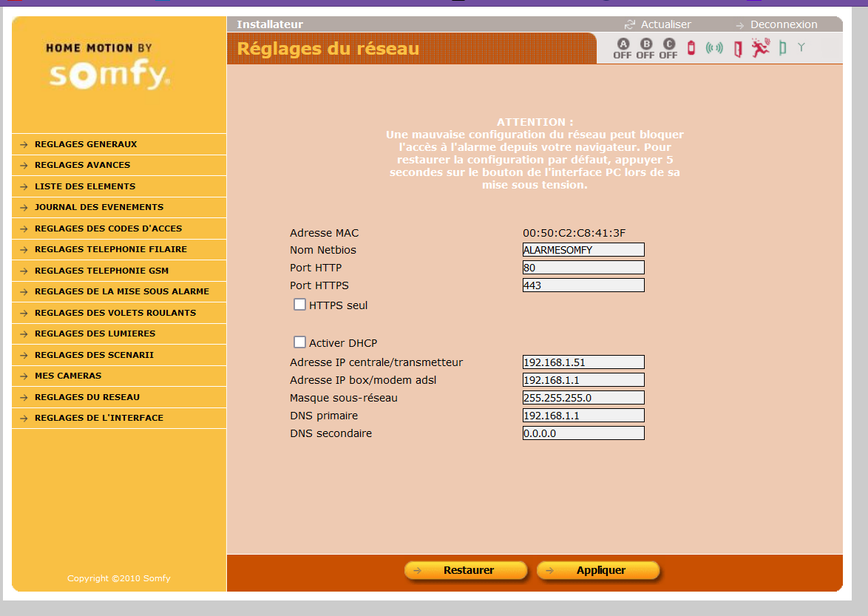Image resolution: width=868 pixels, height=616 pixels.
Task: Click the red battery status icon
Action: 691,49
